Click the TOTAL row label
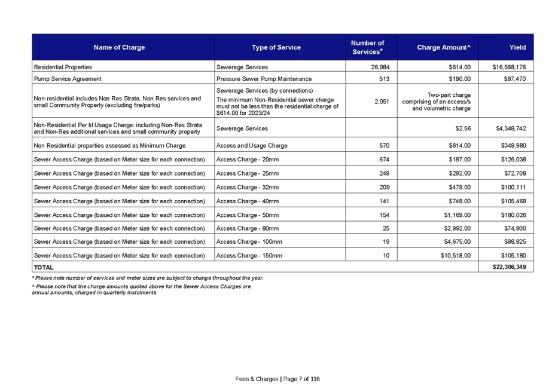The height and width of the screenshot is (392, 555). tap(44, 268)
